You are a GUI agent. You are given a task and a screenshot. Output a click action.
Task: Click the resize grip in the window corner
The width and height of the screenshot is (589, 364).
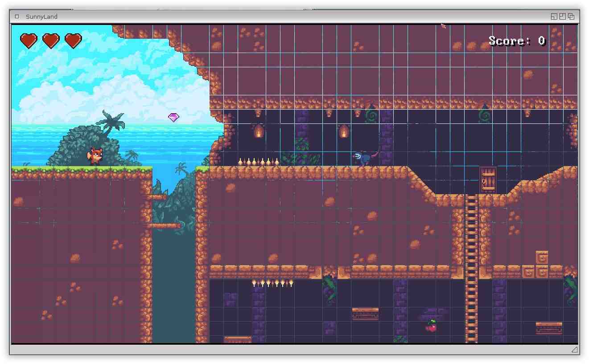pyautogui.click(x=575, y=350)
